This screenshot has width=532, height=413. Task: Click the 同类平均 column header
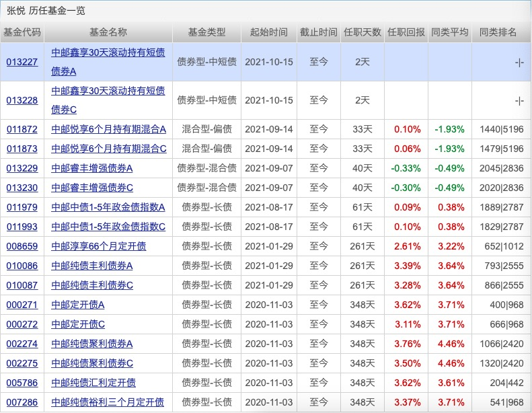[x=450, y=32]
